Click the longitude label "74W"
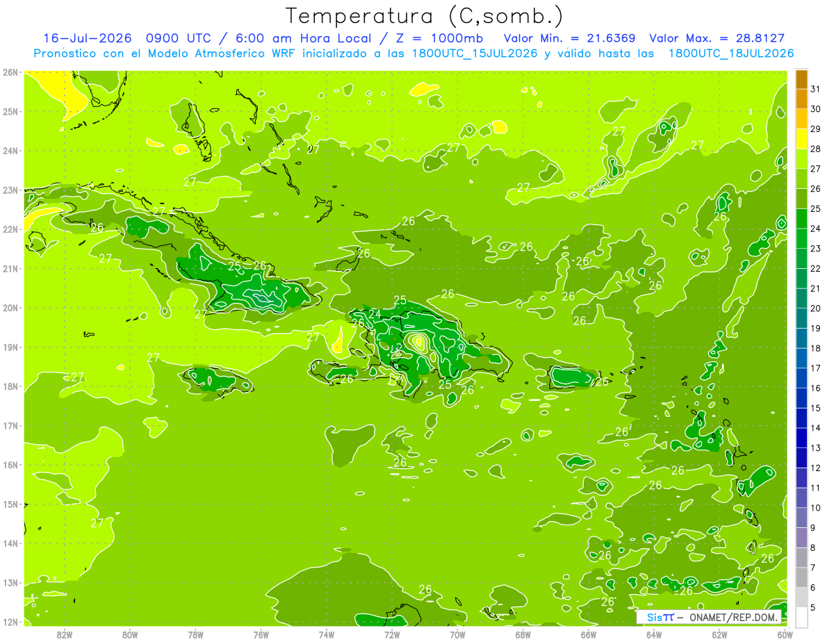Screen dimensions: 834x644 327,634
